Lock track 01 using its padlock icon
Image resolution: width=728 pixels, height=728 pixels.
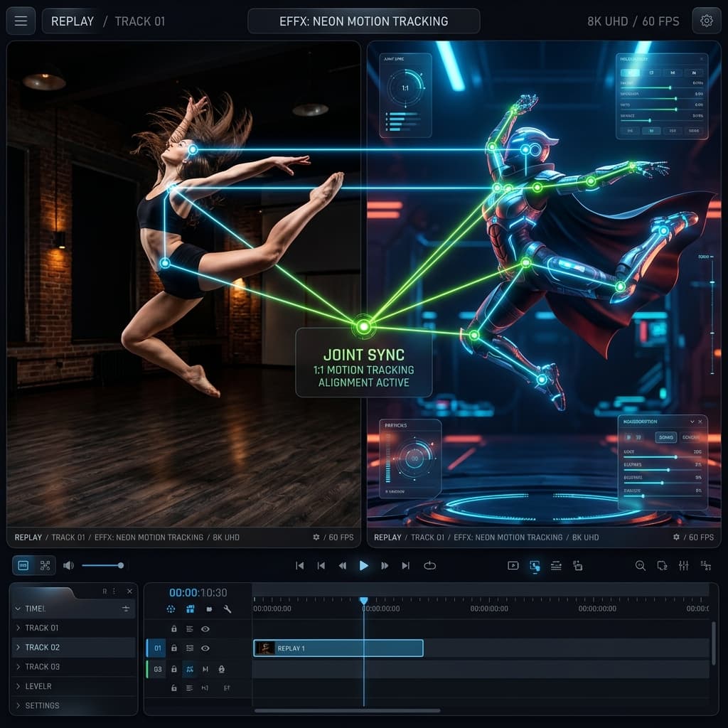coord(174,648)
